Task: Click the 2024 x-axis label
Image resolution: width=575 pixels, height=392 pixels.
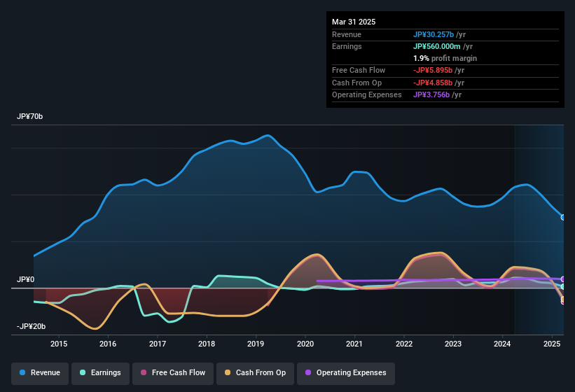Action: pos(502,344)
